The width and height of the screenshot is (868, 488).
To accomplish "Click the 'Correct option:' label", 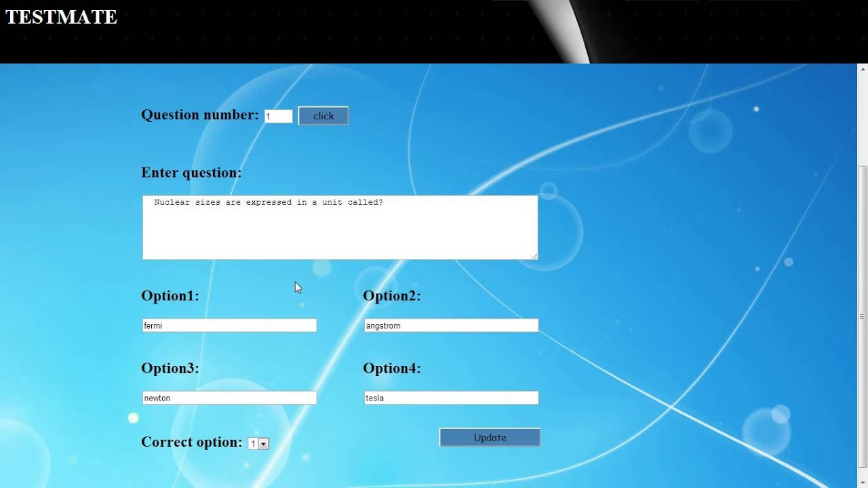I will tap(192, 442).
